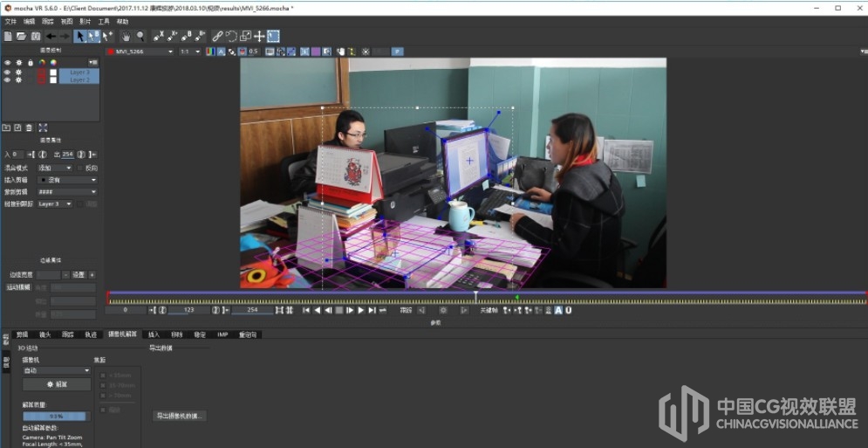Image resolution: width=868 pixels, height=448 pixels.
Task: Switch to the camera solve tab
Action: click(122, 334)
